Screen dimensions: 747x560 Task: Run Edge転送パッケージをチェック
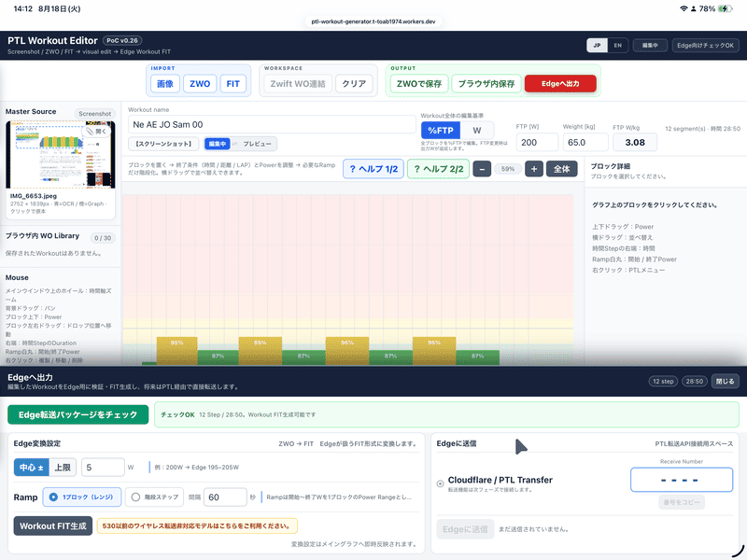(78, 414)
